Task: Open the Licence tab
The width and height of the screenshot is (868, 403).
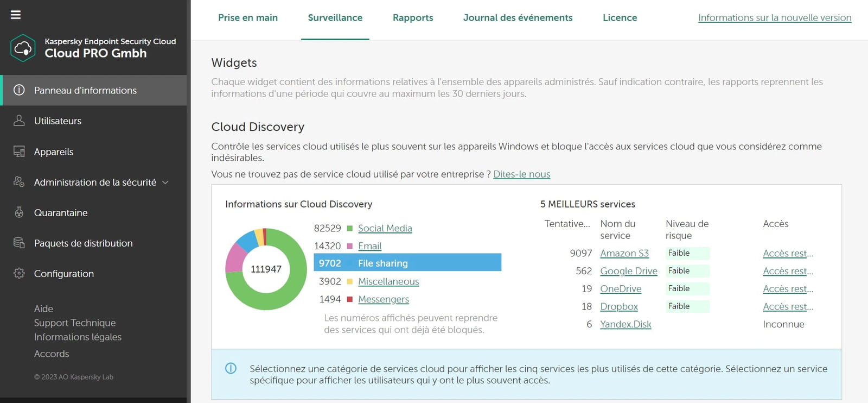Action: click(x=620, y=18)
